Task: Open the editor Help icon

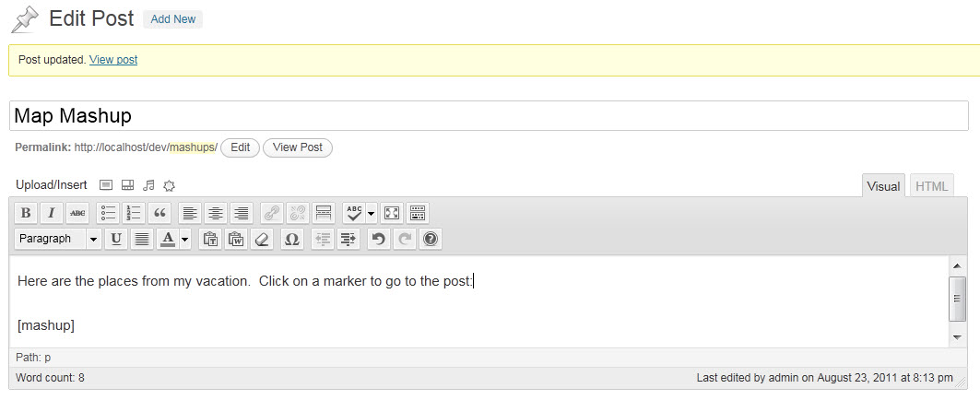Action: point(430,239)
